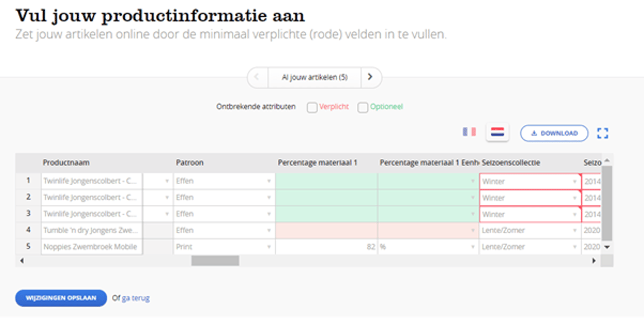Viewport: 644px width, 325px height.
Task: Go to previous articles with left arrow
Action: (x=257, y=77)
